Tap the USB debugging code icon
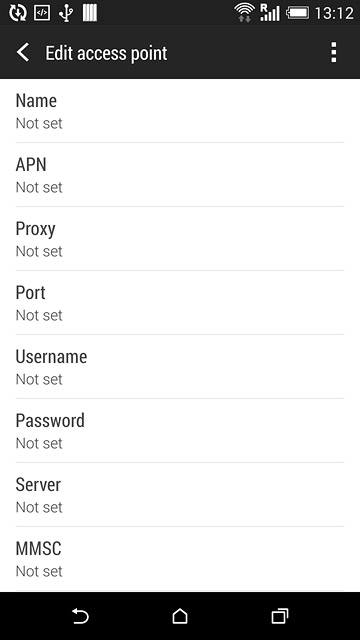The width and height of the screenshot is (360, 640). click(42, 13)
